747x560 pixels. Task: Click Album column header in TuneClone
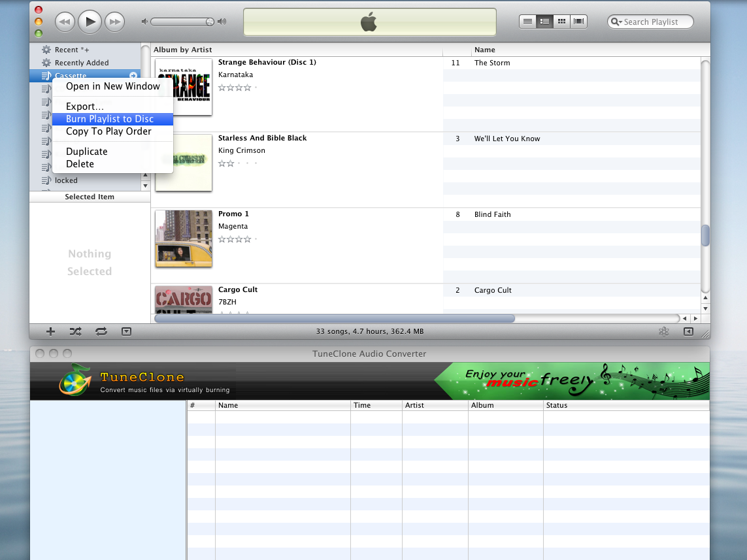coord(506,405)
